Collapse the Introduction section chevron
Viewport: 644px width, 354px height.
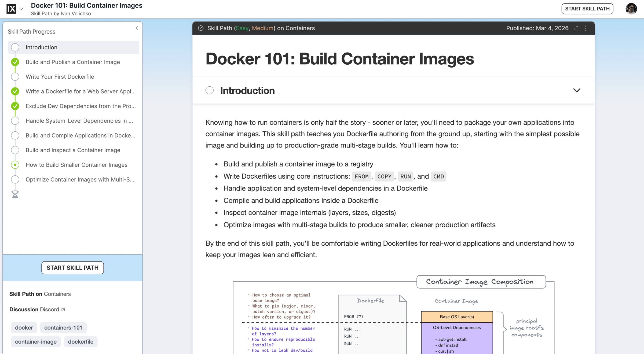(577, 90)
